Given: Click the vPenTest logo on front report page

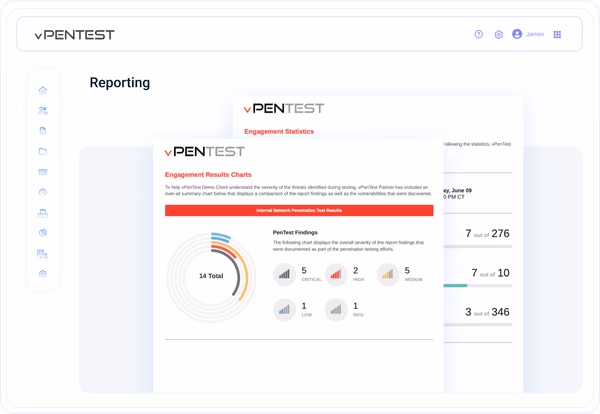Looking at the screenshot, I should pyautogui.click(x=205, y=152).
